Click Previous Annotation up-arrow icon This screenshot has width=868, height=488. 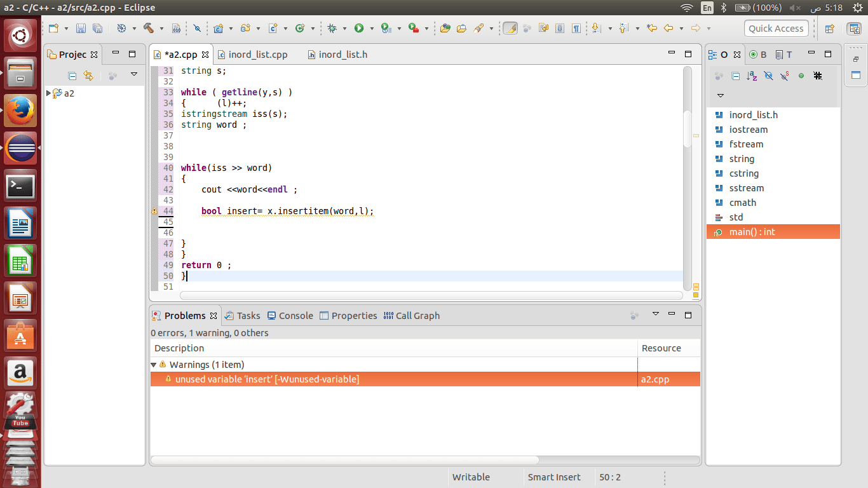[623, 28]
